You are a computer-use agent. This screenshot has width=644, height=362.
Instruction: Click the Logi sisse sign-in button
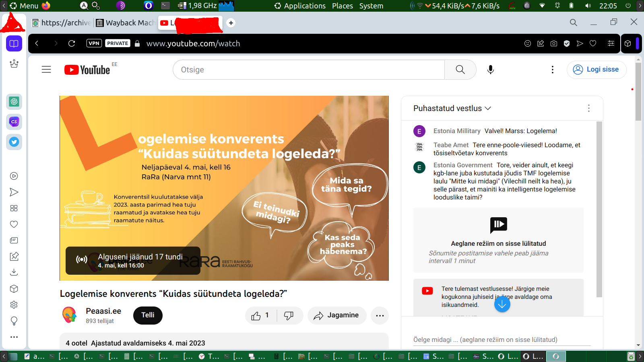(x=597, y=70)
